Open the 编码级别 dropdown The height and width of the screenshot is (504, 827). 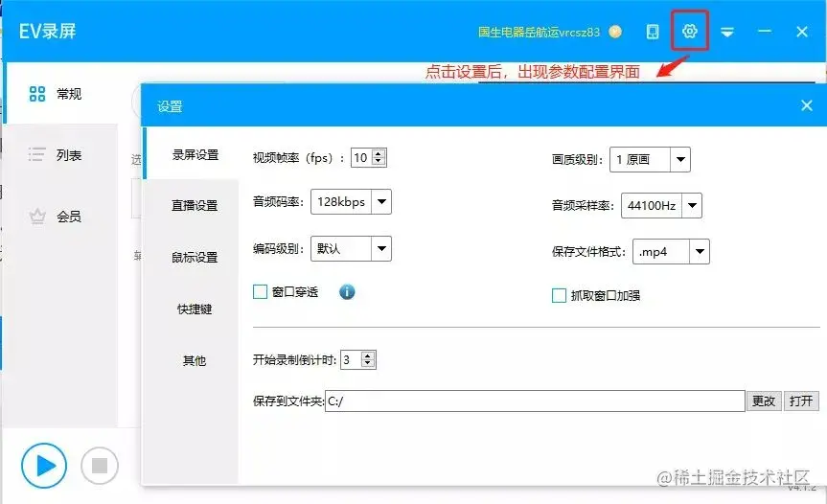(x=351, y=248)
